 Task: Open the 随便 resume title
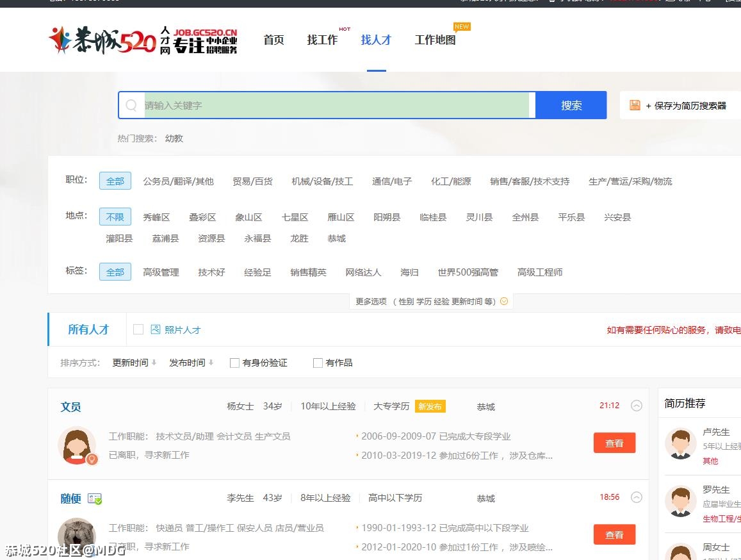coord(70,498)
